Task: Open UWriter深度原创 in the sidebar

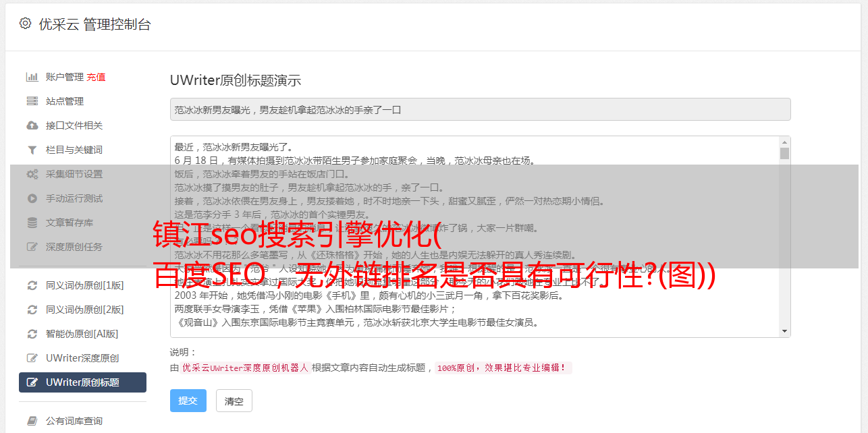Action: pyautogui.click(x=82, y=358)
